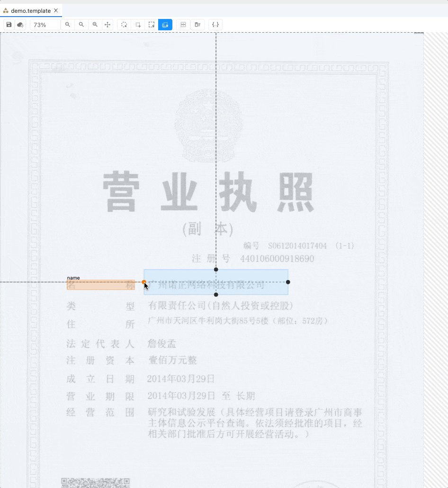Click the business term text ending 至 长期
Viewport: 448px width, 488px height.
tap(201, 396)
